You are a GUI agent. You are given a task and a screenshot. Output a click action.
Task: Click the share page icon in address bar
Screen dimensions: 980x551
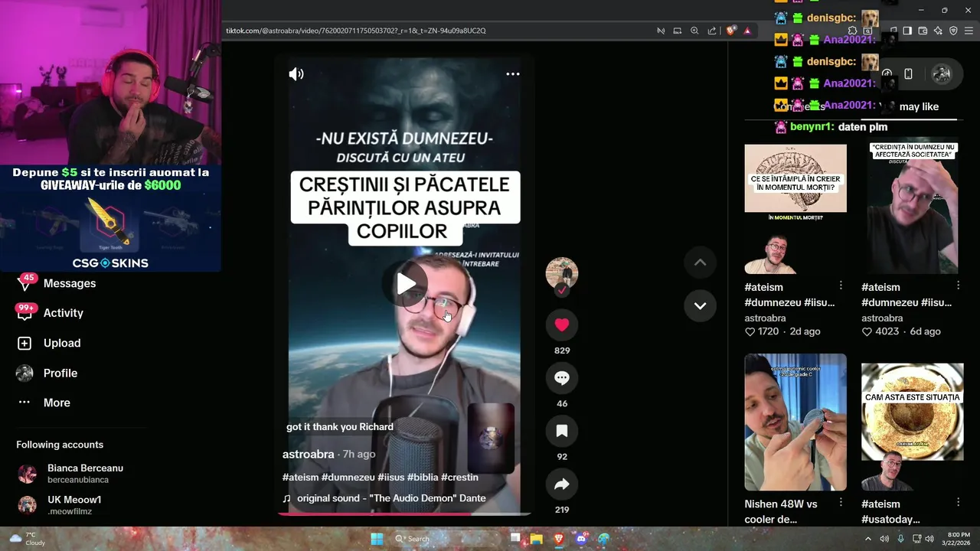(x=712, y=31)
